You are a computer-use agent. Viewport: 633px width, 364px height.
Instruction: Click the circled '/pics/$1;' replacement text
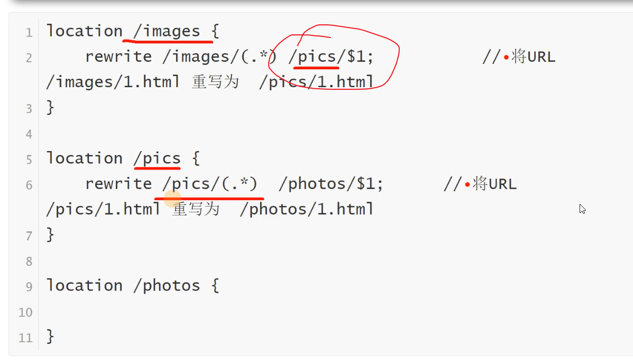[x=331, y=57]
